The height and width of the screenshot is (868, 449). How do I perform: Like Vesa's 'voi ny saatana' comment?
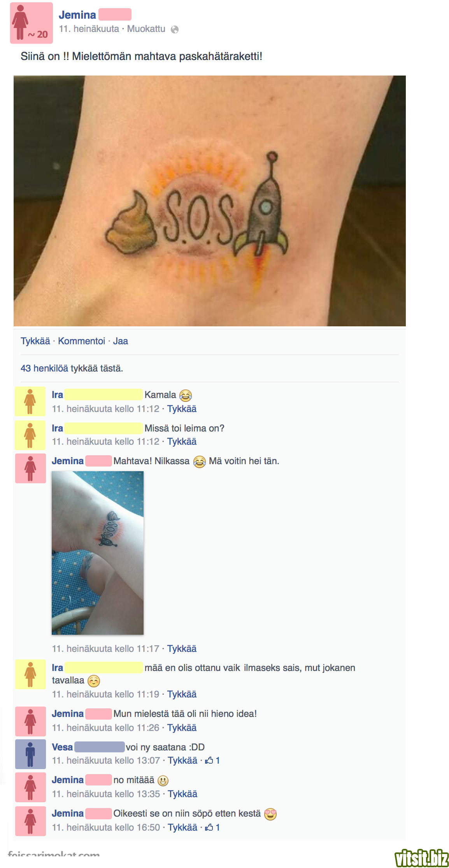pos(182,761)
